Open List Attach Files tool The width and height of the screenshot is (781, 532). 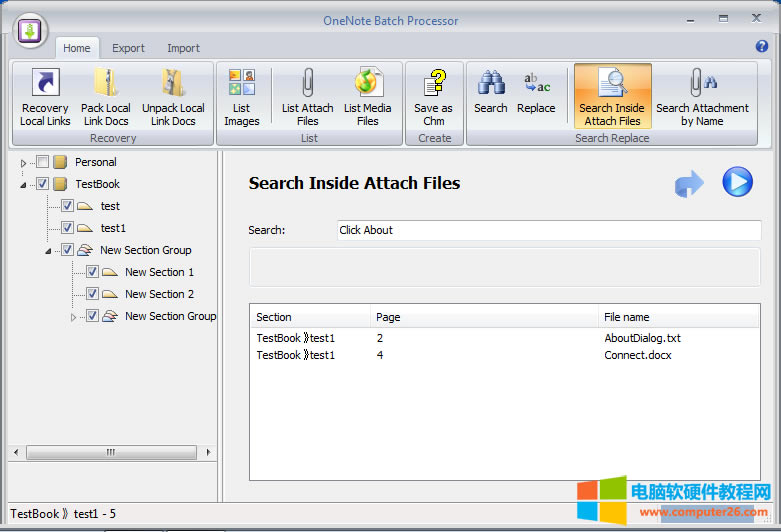coord(307,97)
